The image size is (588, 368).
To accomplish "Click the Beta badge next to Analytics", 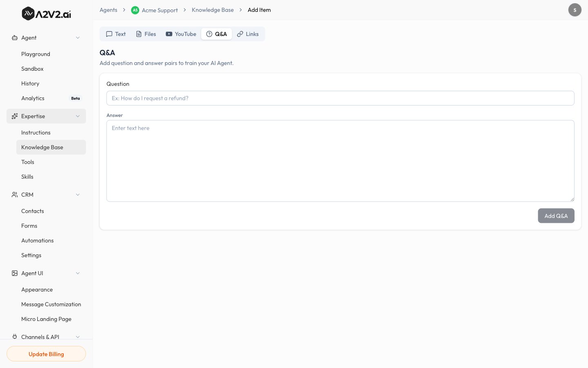I will (x=76, y=98).
